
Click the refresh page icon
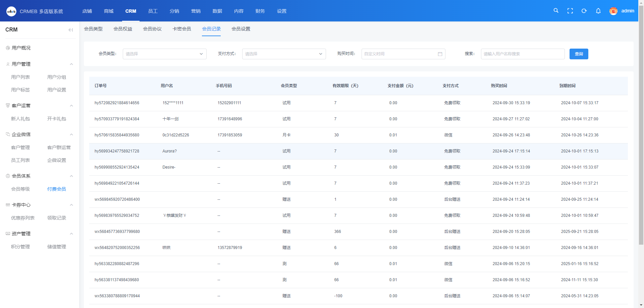click(x=584, y=11)
